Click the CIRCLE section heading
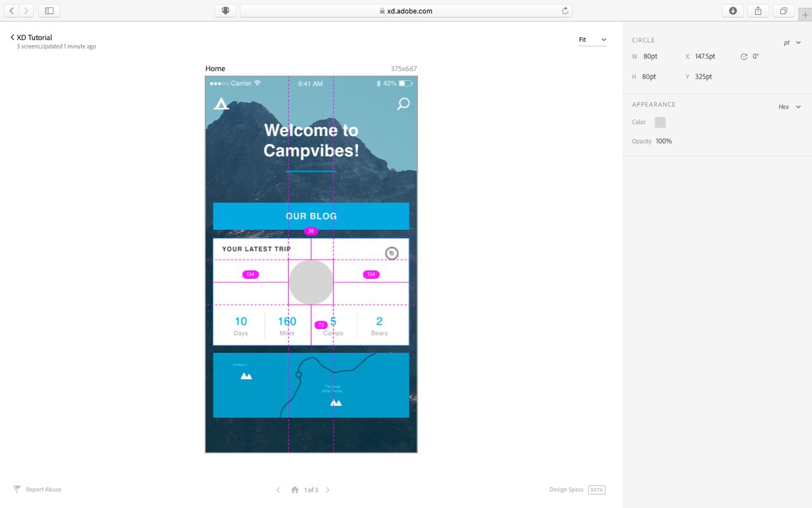The height and width of the screenshot is (508, 812). tap(643, 40)
